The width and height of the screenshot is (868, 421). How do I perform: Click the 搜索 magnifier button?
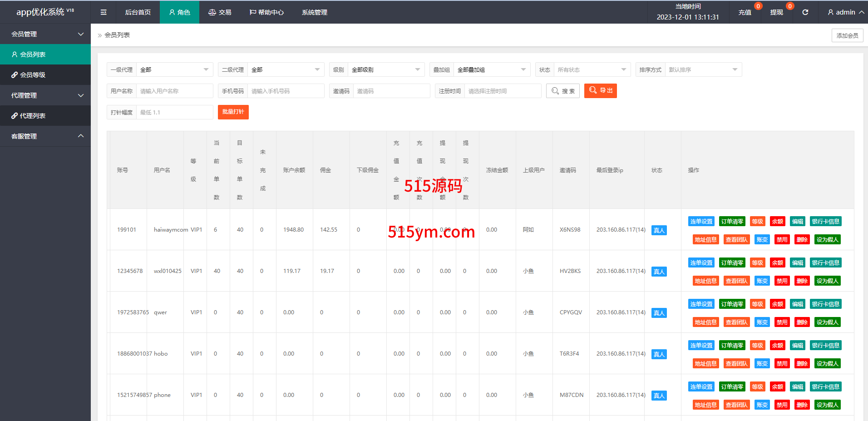[563, 91]
